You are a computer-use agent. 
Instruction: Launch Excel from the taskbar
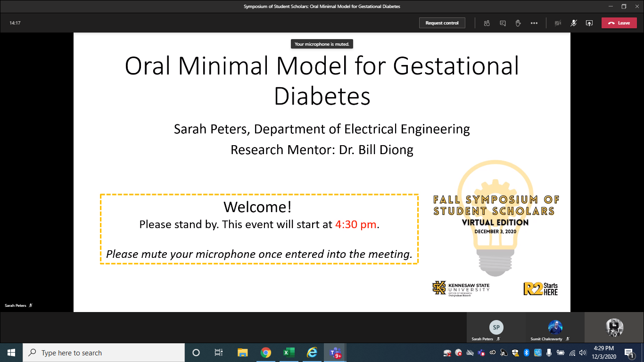(x=289, y=353)
